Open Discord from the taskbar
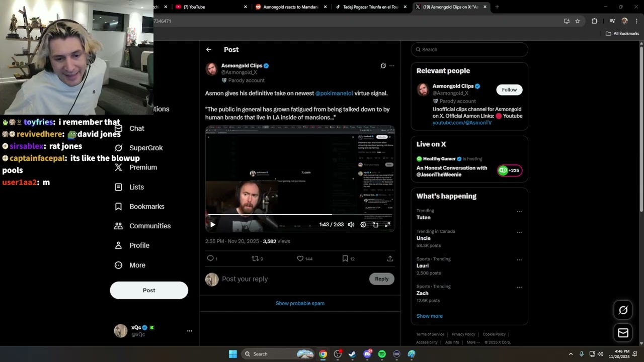The height and width of the screenshot is (362, 644). click(x=367, y=354)
